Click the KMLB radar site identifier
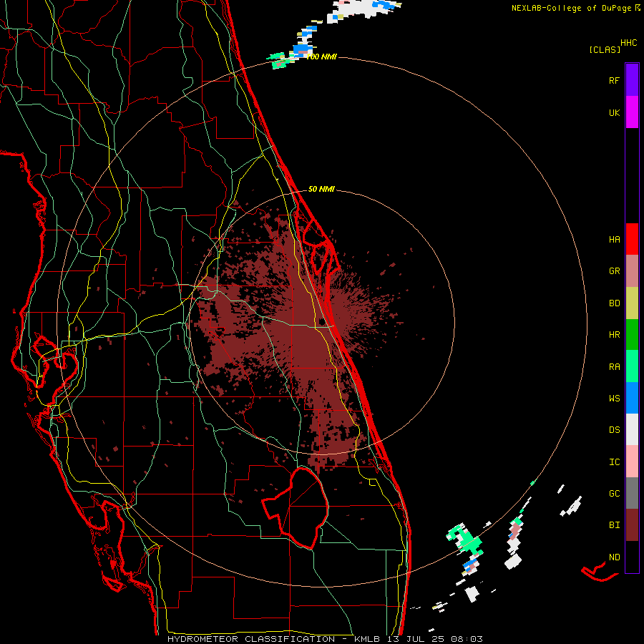The image size is (644, 644). point(367,639)
